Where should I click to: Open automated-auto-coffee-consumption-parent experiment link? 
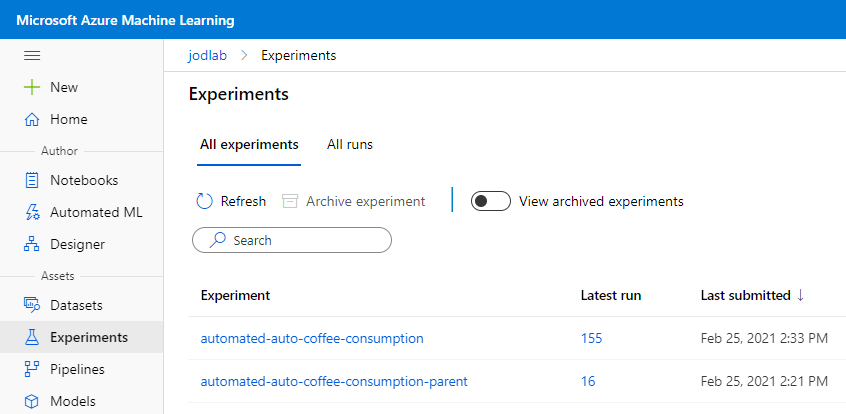tap(334, 381)
